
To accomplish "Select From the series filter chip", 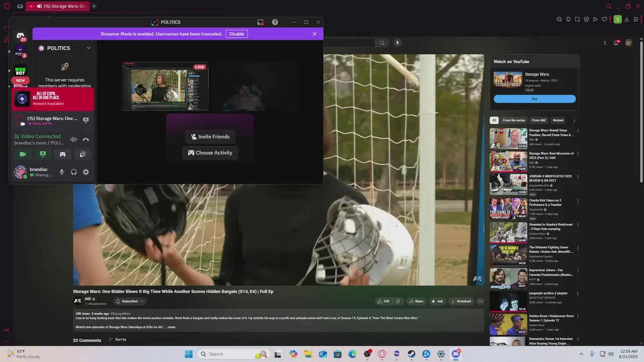I will click(x=514, y=120).
